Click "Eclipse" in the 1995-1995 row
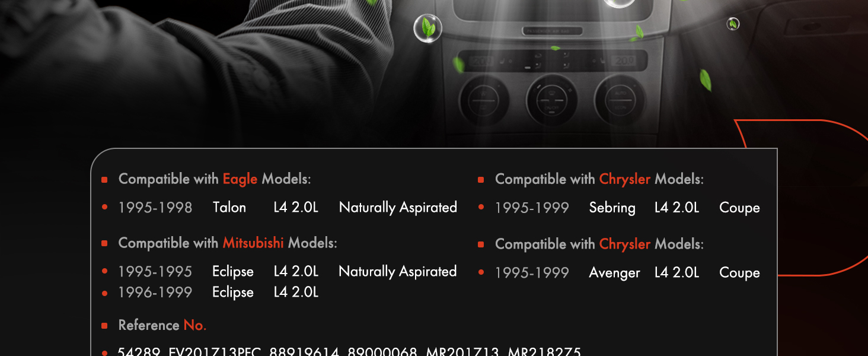 tap(233, 272)
